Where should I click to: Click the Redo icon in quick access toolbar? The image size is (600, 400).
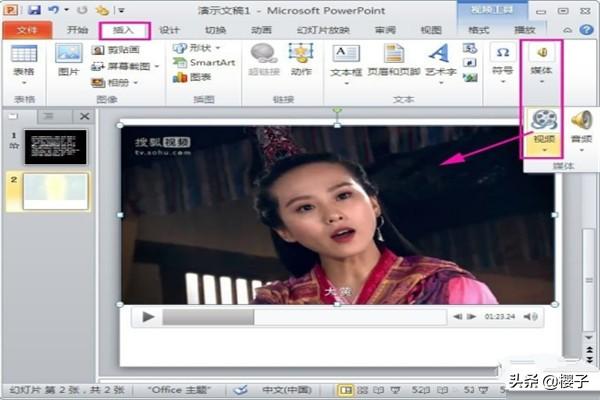click(82, 10)
